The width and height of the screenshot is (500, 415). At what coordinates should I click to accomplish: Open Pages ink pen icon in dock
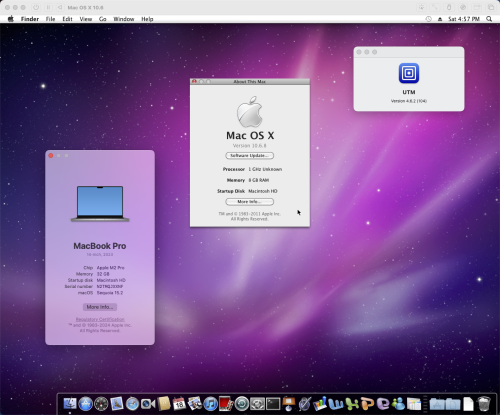tap(304, 404)
